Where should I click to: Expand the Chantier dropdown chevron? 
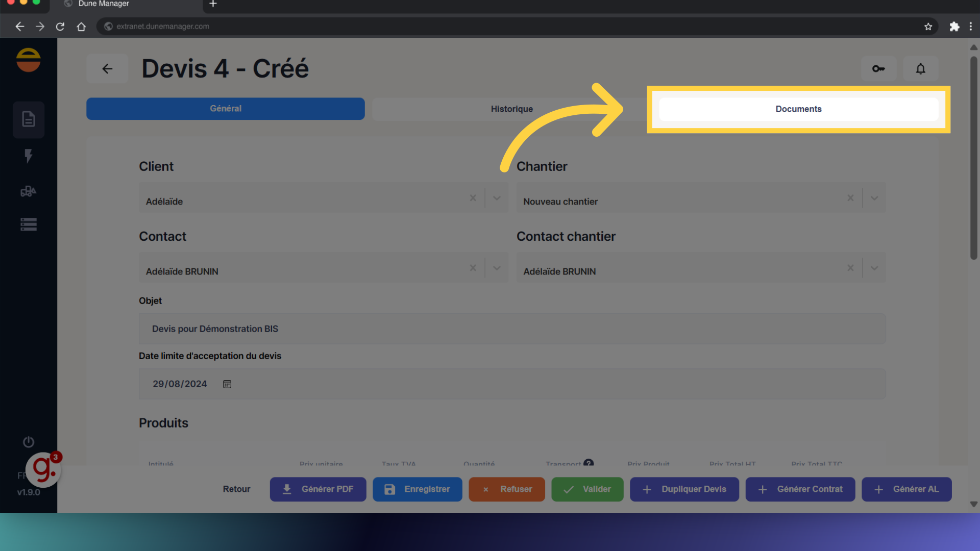pos(874,198)
